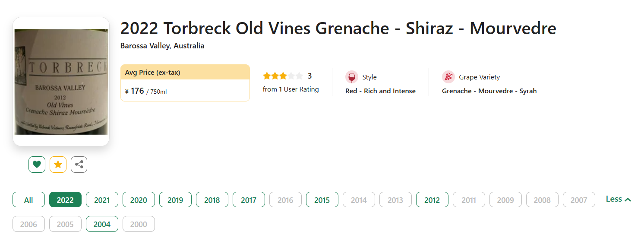
Task: Choose the 2004 vintage
Action: 102,224
